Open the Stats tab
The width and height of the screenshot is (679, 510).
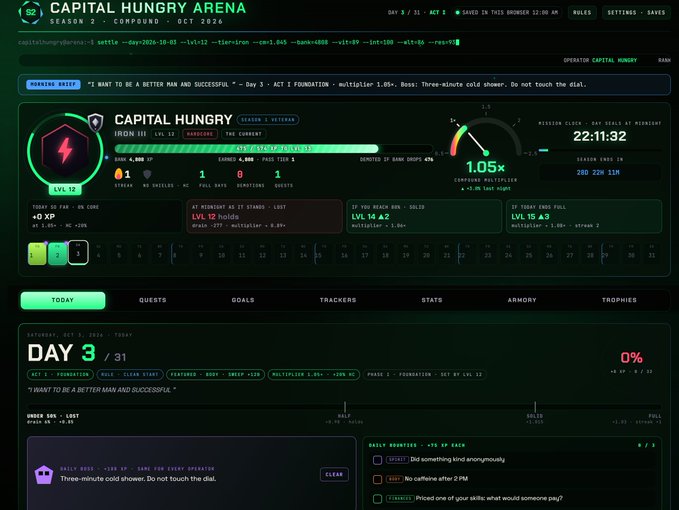[432, 300]
